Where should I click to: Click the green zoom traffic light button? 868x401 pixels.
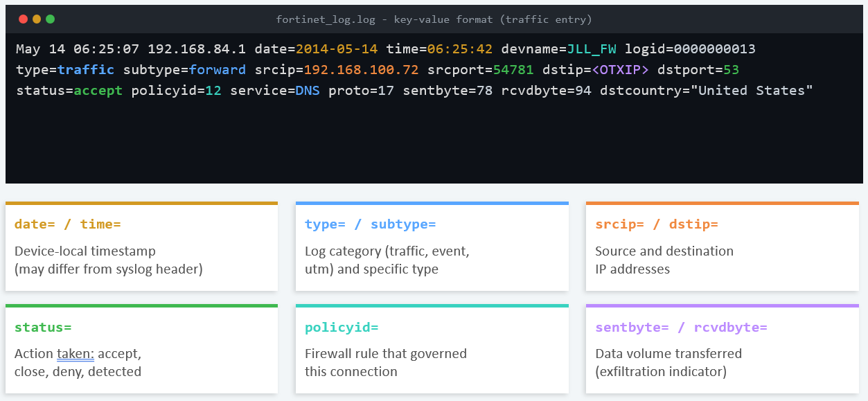coord(49,19)
